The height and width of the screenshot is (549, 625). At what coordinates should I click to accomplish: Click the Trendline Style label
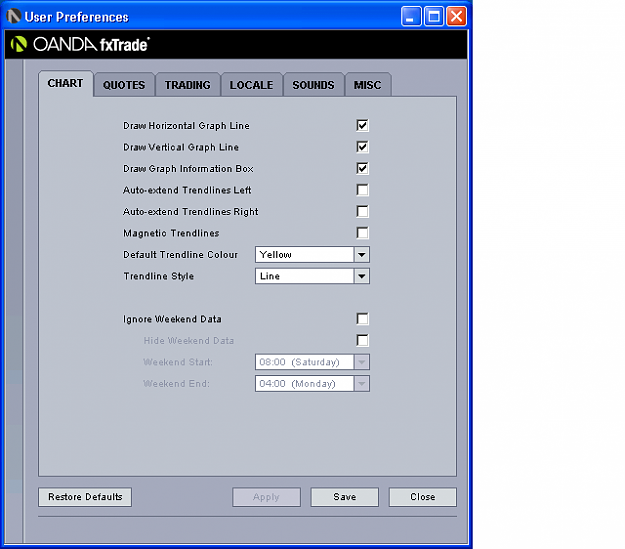pos(159,276)
